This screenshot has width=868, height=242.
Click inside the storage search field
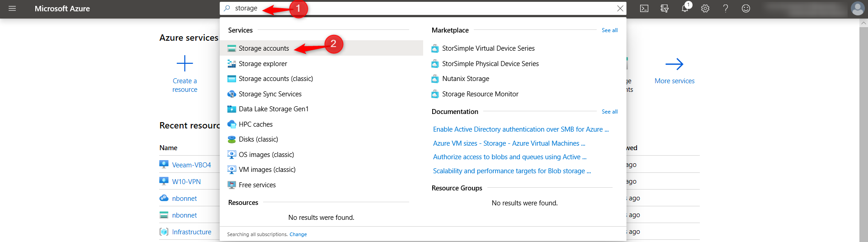[x=407, y=9]
